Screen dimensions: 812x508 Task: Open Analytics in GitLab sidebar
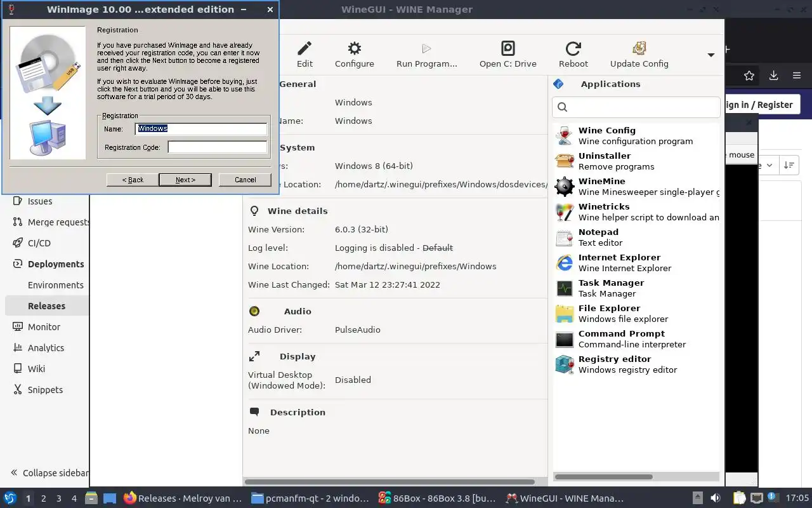point(46,347)
